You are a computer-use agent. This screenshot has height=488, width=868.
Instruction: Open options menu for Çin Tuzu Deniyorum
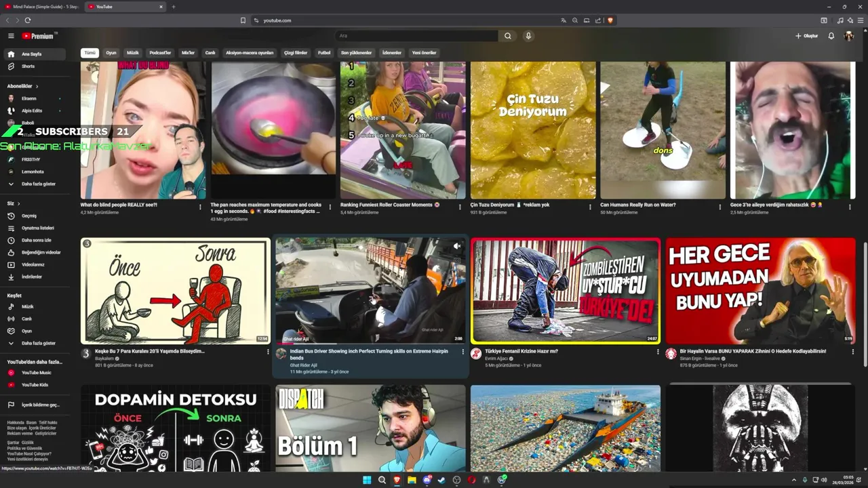click(x=590, y=207)
